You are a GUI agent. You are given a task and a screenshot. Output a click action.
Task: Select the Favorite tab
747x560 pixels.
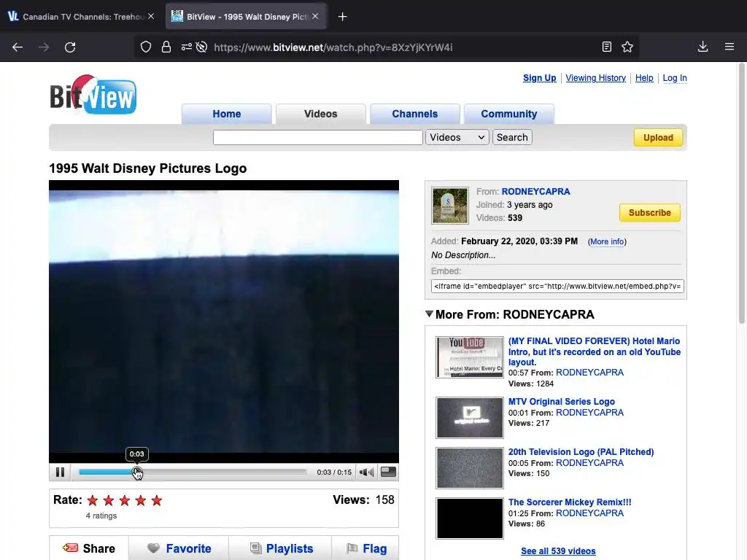pos(179,548)
